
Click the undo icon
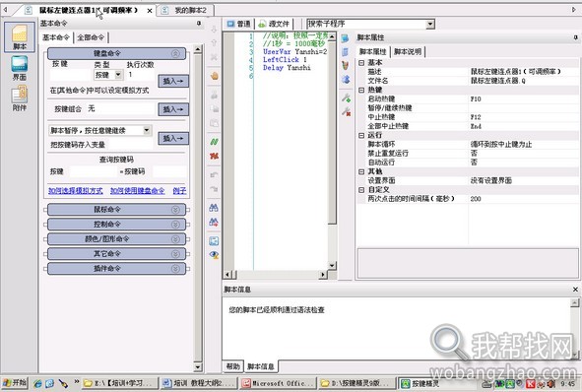pos(214,175)
